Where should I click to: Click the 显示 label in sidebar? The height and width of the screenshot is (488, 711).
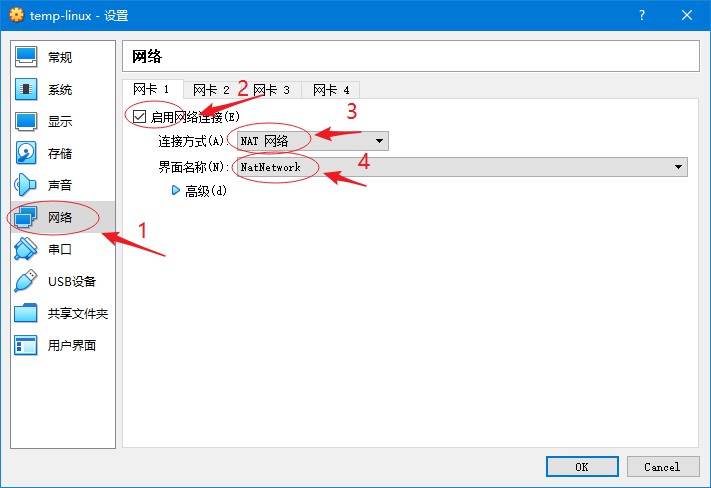click(x=60, y=122)
